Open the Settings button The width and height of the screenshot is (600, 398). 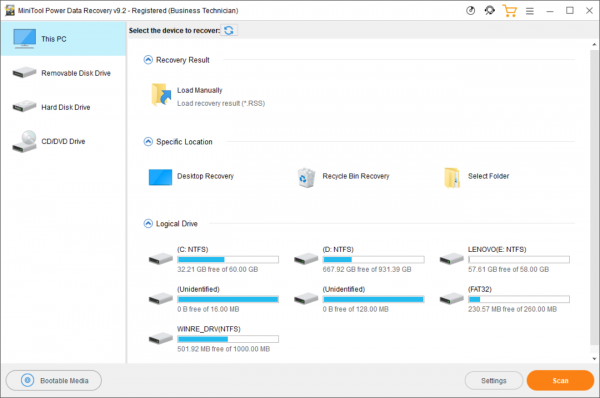coord(494,380)
